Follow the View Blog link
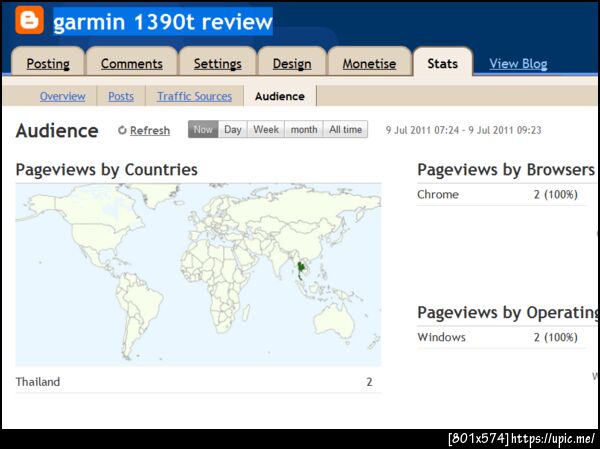The width and height of the screenshot is (600, 449). pyautogui.click(x=518, y=64)
